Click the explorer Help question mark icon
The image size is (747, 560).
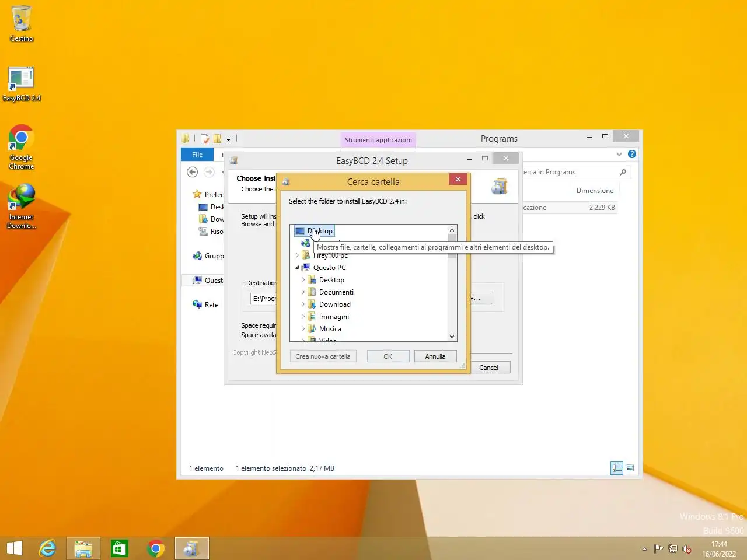coord(632,154)
